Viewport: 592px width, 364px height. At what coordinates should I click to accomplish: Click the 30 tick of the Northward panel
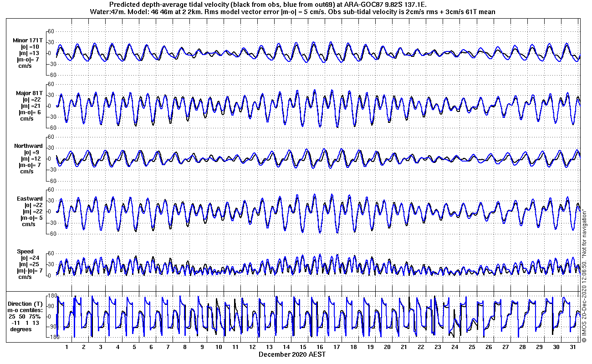(x=51, y=147)
